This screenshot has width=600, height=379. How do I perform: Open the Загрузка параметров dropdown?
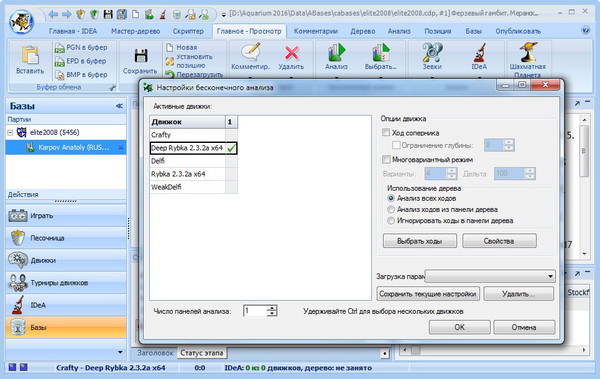[x=490, y=276]
